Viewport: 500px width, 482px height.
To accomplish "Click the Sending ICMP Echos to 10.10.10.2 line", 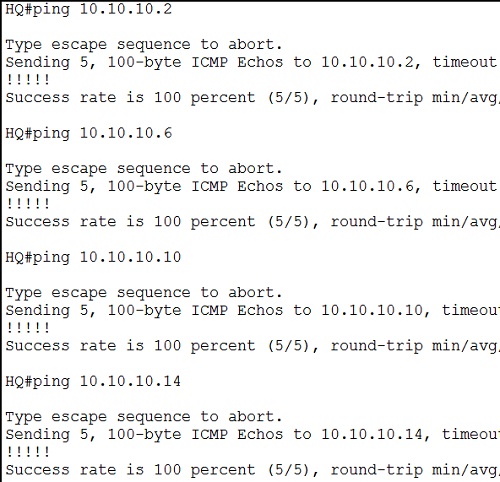I will pyautogui.click(x=252, y=63).
